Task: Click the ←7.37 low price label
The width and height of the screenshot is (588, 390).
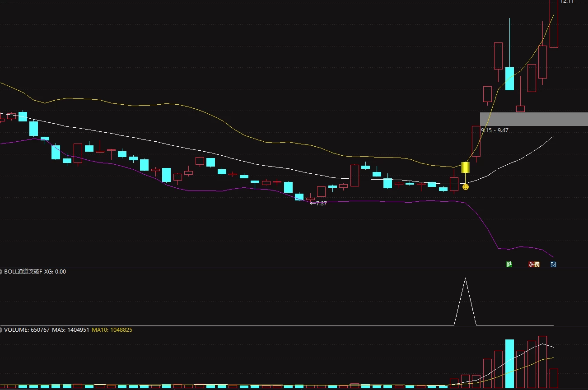Action: (318, 204)
